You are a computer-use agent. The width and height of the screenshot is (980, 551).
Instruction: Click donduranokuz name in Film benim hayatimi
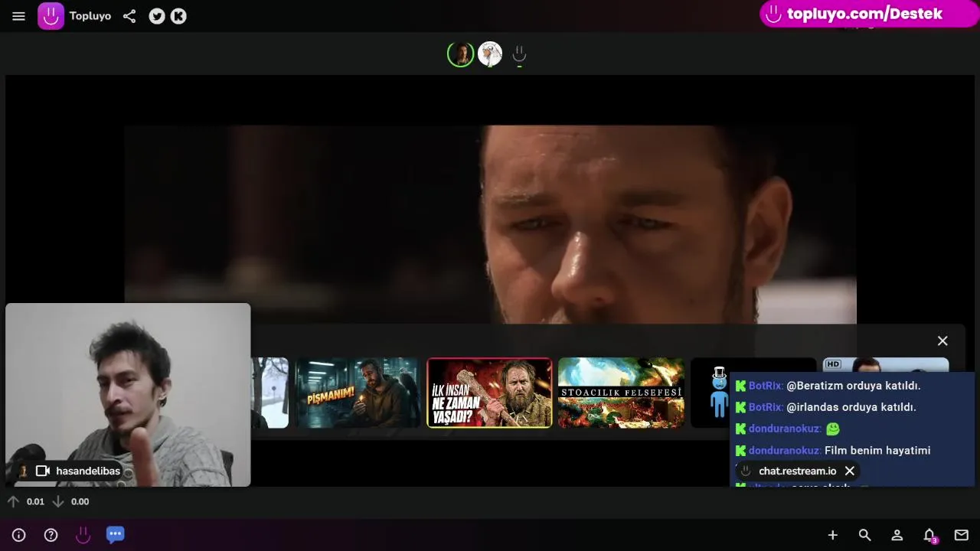[785, 450]
